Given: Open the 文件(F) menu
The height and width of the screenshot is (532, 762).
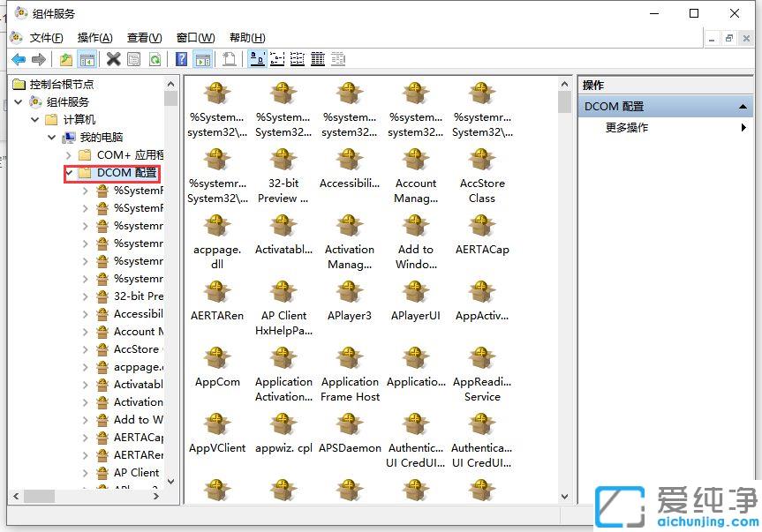Looking at the screenshot, I should pyautogui.click(x=46, y=38).
